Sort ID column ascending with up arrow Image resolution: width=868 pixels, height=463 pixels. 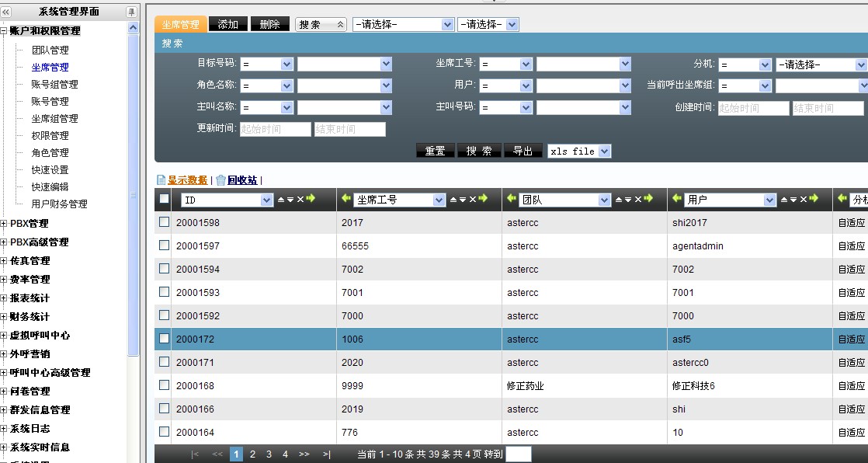point(281,200)
